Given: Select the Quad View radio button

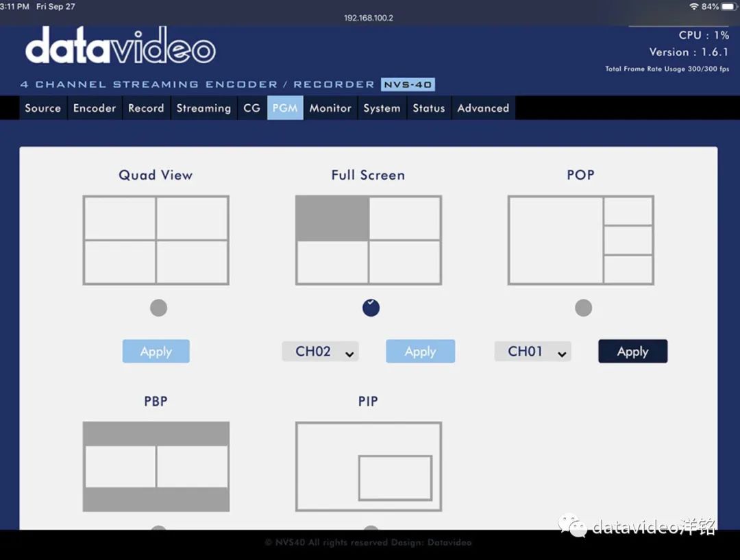Looking at the screenshot, I should tap(158, 308).
